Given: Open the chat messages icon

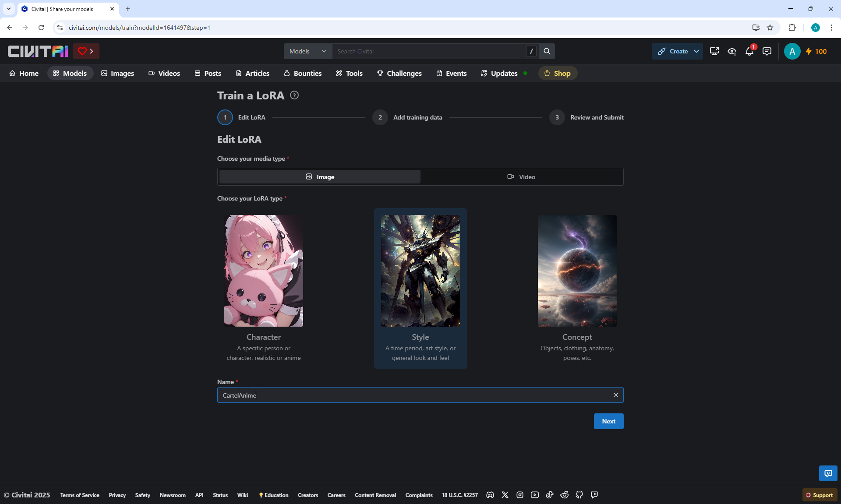Looking at the screenshot, I should coord(767,52).
